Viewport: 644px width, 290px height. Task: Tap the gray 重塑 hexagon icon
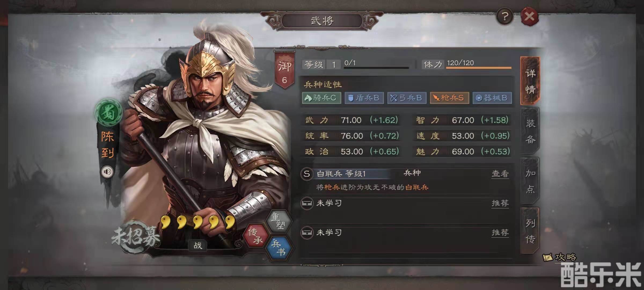[278, 221]
